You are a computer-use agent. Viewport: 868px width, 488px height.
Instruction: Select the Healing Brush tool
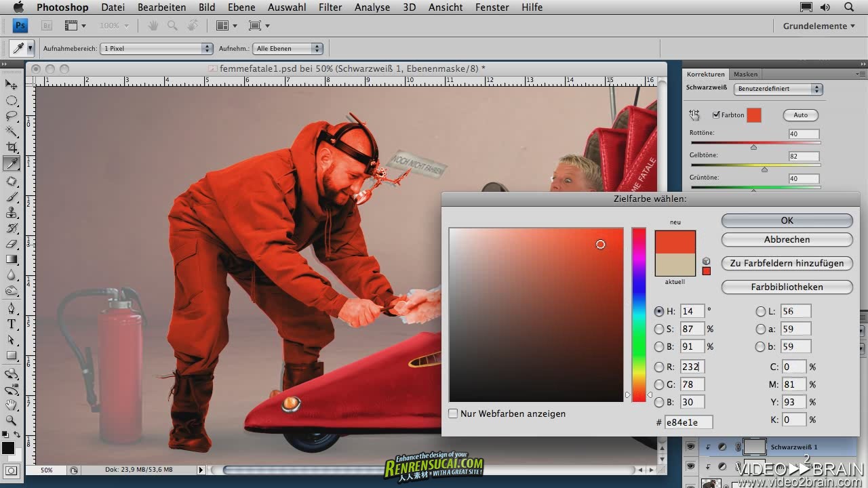click(x=12, y=181)
